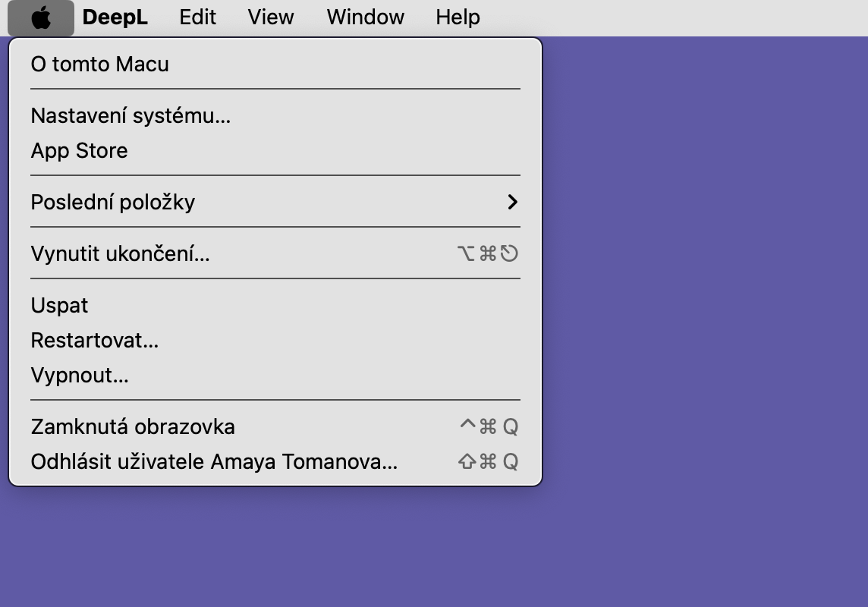Choose Vynutit ukončení…
The image size is (868, 607).
coord(275,253)
